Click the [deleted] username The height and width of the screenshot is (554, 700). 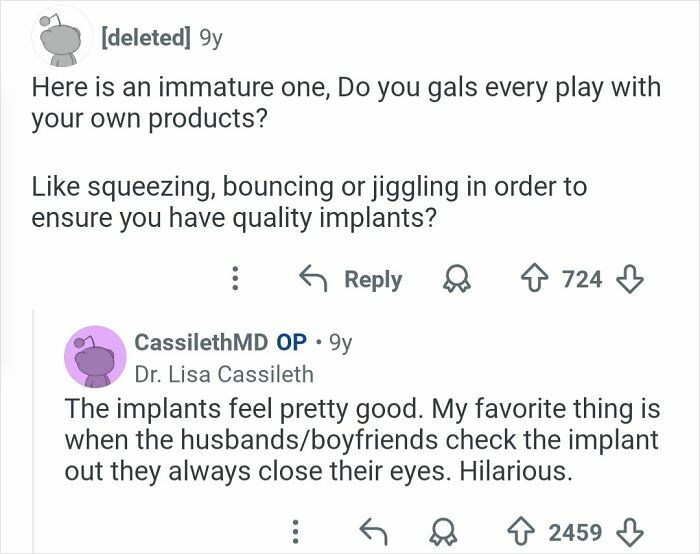[144, 38]
